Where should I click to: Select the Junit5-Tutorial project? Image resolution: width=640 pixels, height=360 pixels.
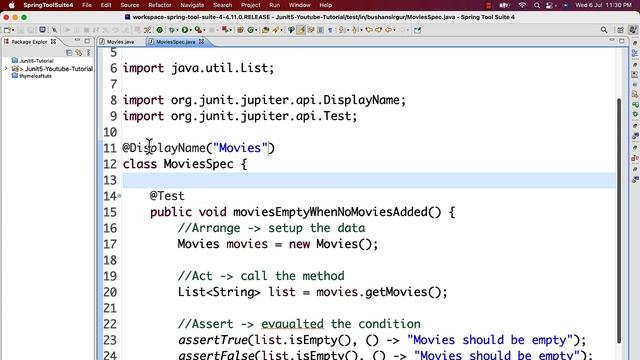pyautogui.click(x=33, y=61)
